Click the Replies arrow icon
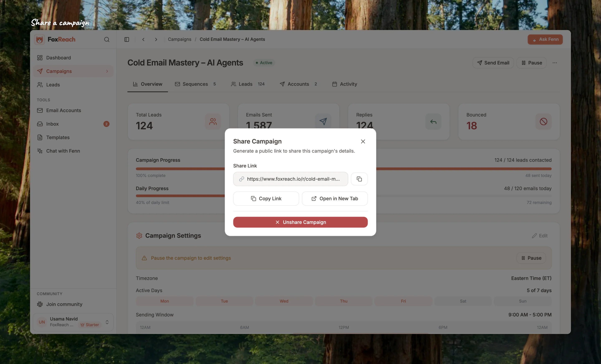 tap(433, 122)
